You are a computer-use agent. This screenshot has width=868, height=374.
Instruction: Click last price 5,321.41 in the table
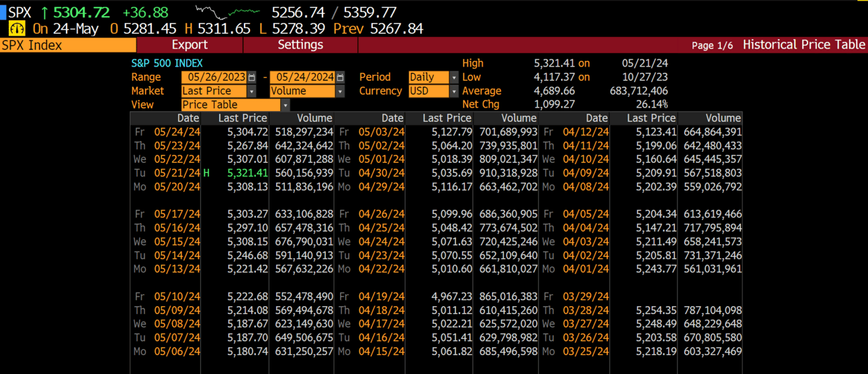tap(247, 173)
